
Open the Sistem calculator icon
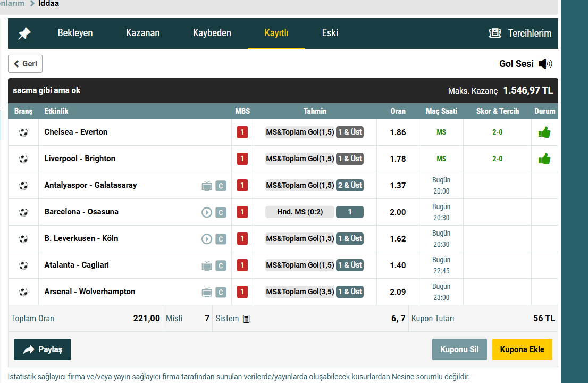[x=246, y=319]
